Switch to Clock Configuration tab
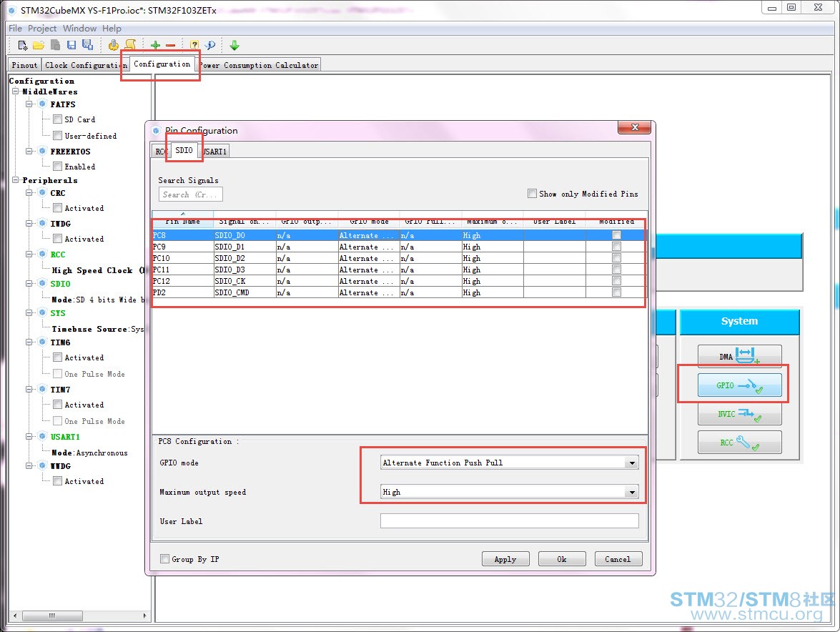840x632 pixels. coord(85,65)
